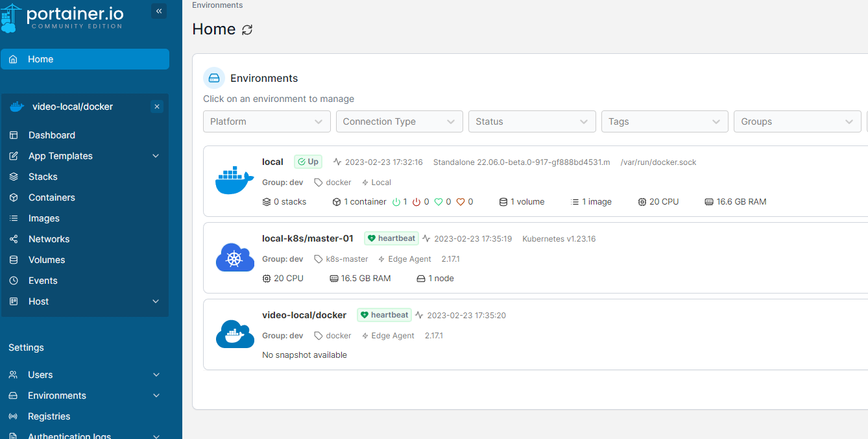
Task: Select the Home item in sidebar
Action: 40,59
